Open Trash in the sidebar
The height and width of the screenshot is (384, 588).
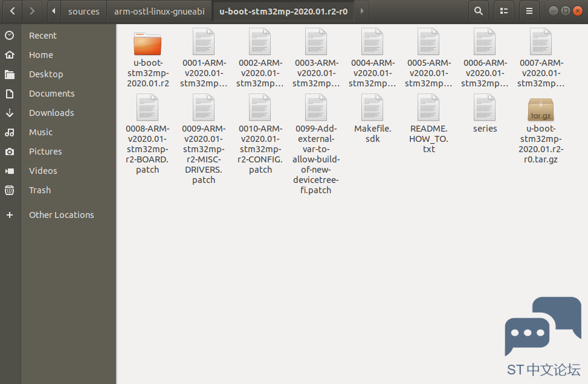point(40,190)
